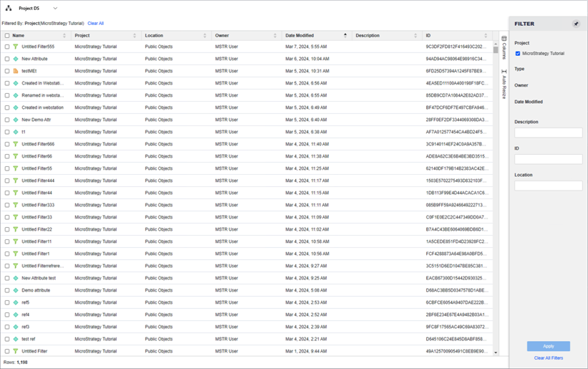Click the pin icon in Filter panel
The width and height of the screenshot is (588, 369).
tap(576, 24)
